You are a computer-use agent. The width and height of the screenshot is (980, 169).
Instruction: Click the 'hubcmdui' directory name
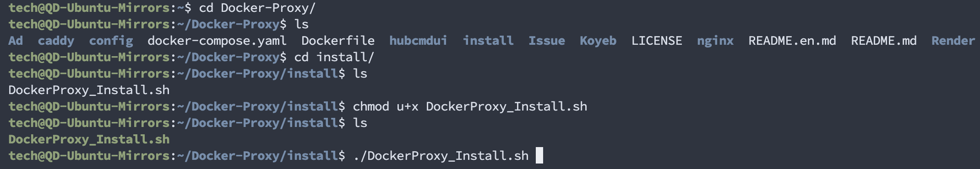tap(418, 41)
